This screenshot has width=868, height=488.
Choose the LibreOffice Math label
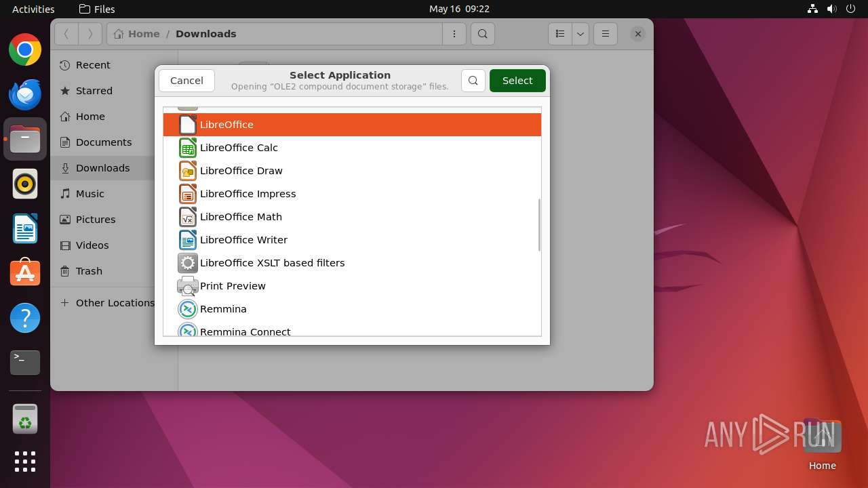(x=241, y=217)
